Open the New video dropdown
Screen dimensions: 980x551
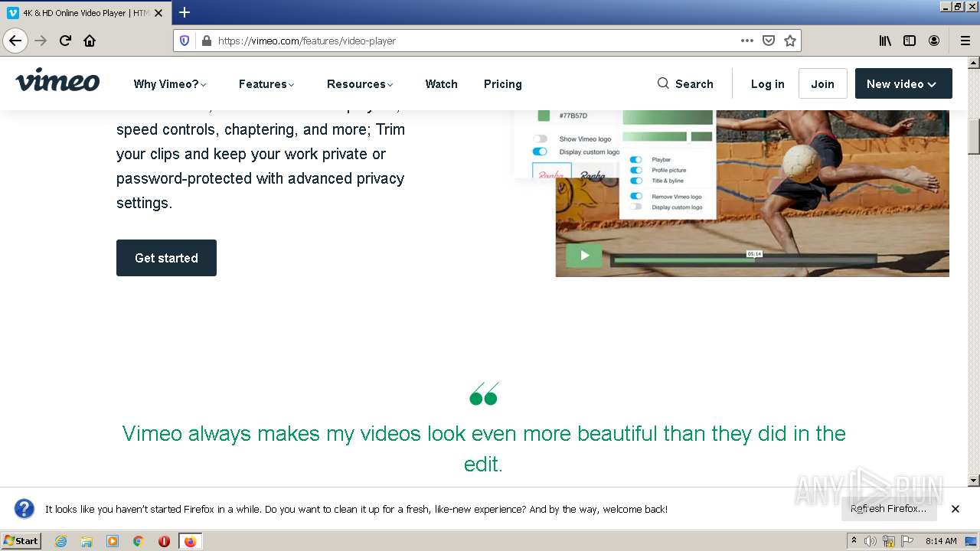click(x=903, y=83)
